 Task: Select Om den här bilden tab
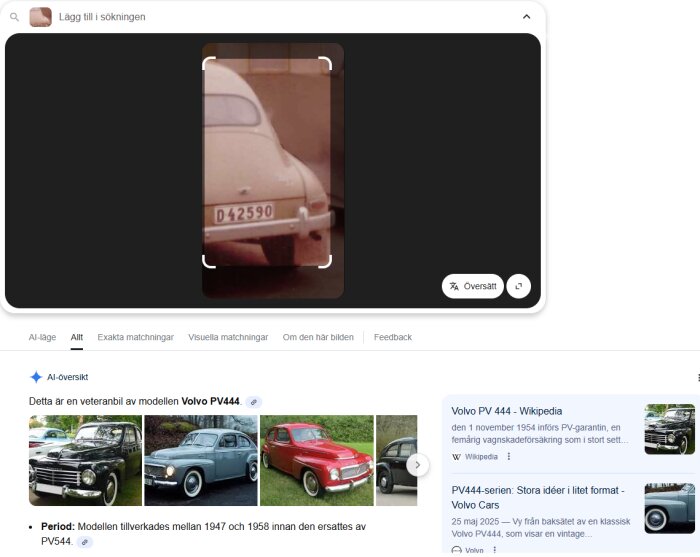[x=318, y=337]
